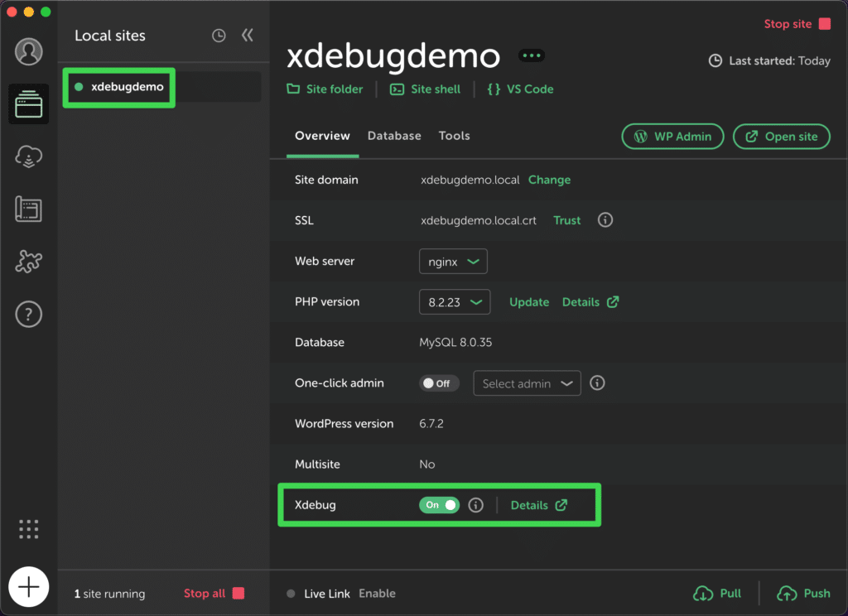The image size is (848, 616).
Task: Collapse the Local sites panel with double chevron
Action: 247,36
